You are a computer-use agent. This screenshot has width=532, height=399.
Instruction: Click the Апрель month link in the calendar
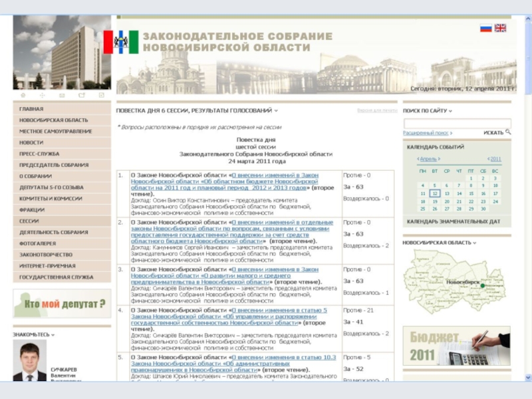(428, 159)
